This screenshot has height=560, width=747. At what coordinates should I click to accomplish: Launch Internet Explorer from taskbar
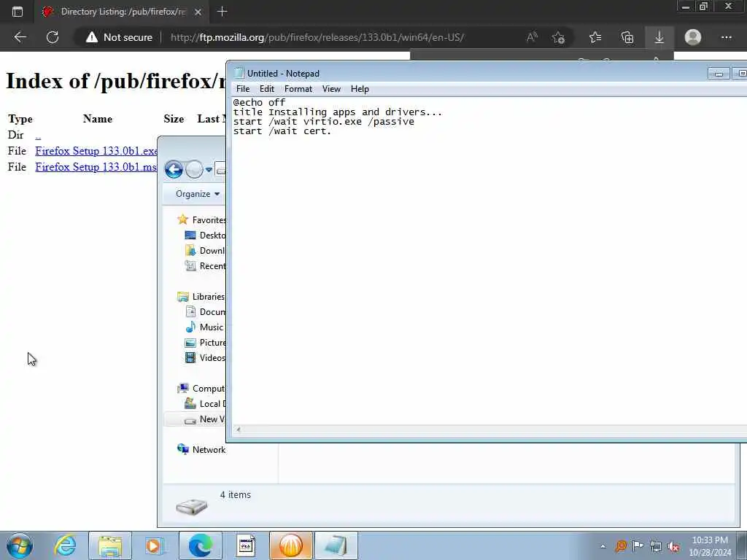[65, 545]
